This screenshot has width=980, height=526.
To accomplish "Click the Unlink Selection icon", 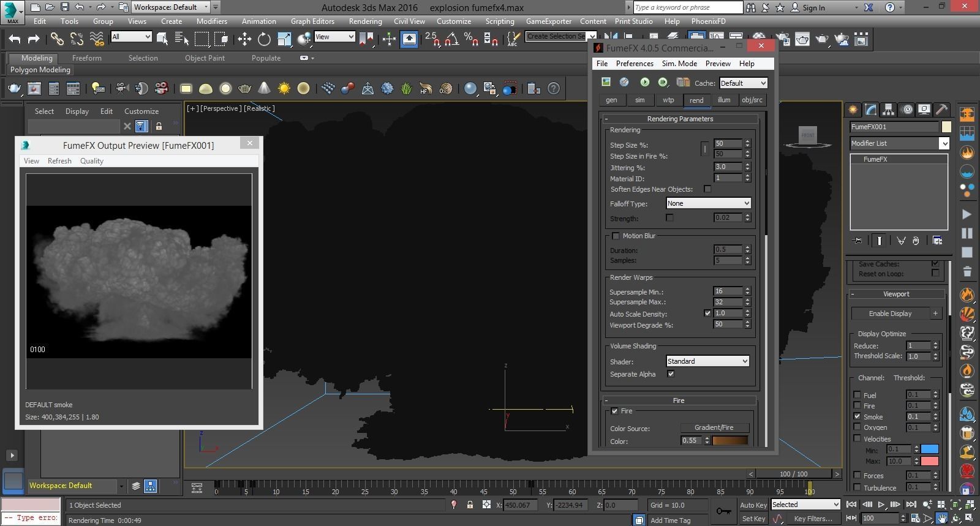I will point(77,39).
